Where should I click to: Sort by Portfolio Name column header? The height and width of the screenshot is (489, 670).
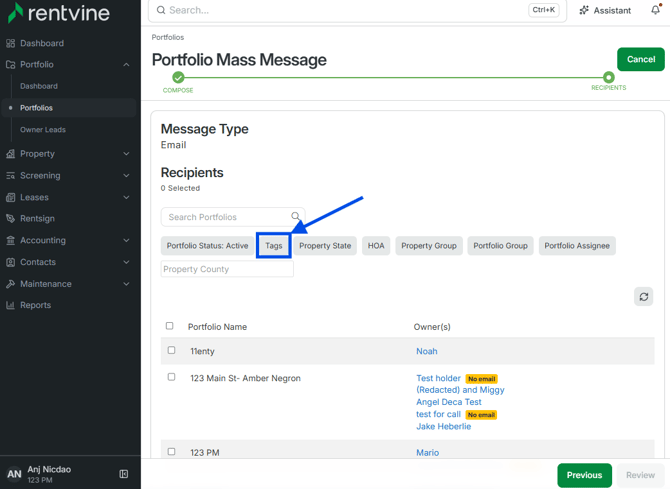coord(217,327)
